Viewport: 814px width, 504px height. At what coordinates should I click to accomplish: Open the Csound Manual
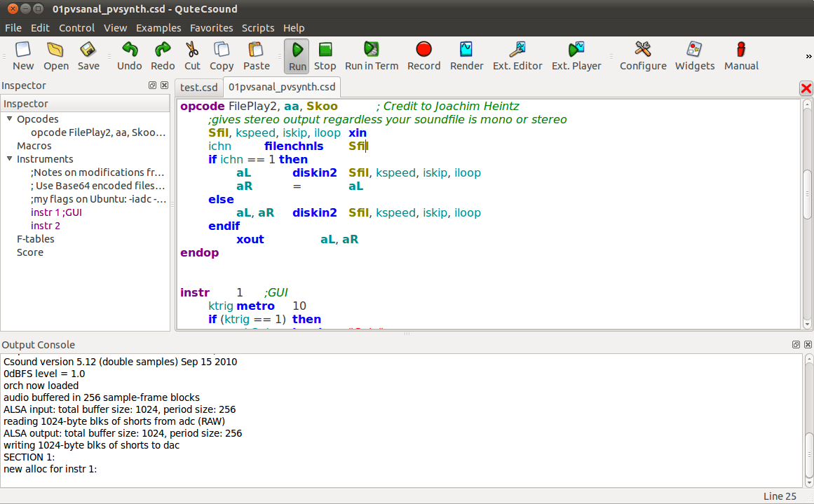pos(741,56)
